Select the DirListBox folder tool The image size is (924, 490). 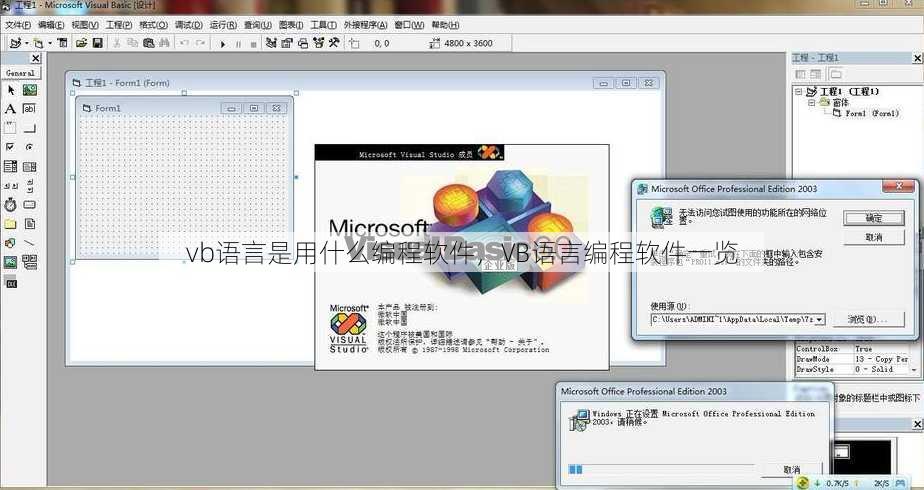[x=11, y=224]
